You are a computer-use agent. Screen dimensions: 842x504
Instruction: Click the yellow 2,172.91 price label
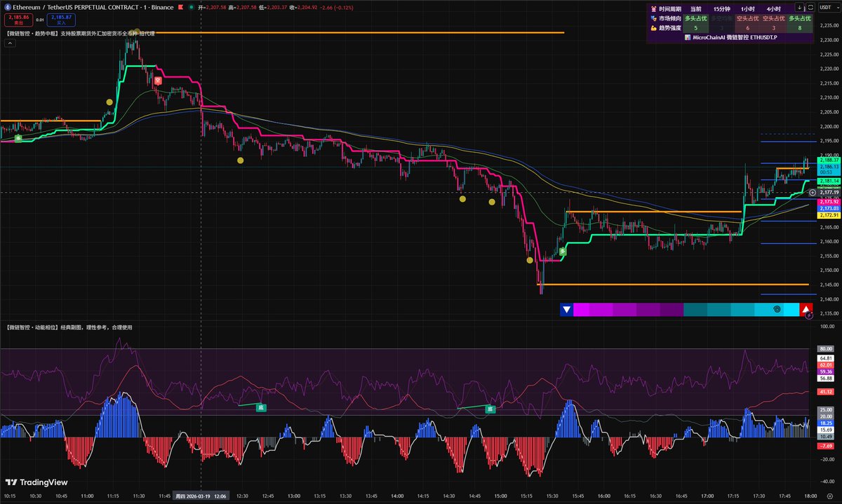(828, 215)
